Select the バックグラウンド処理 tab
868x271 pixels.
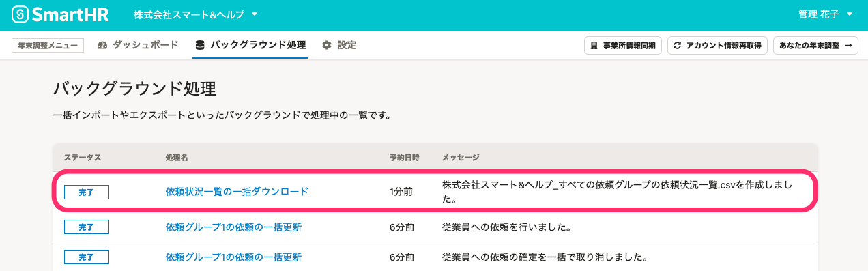pos(250,45)
